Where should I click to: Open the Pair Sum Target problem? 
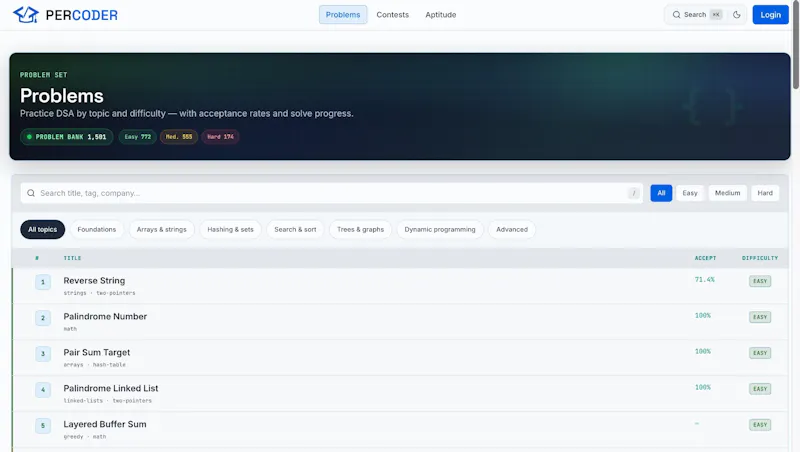coord(97,353)
